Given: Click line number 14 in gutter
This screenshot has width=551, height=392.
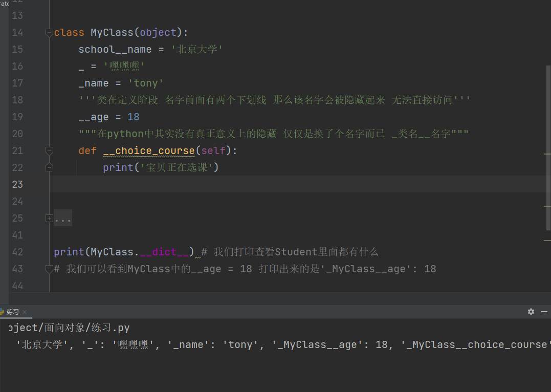Looking at the screenshot, I should pyautogui.click(x=17, y=32).
